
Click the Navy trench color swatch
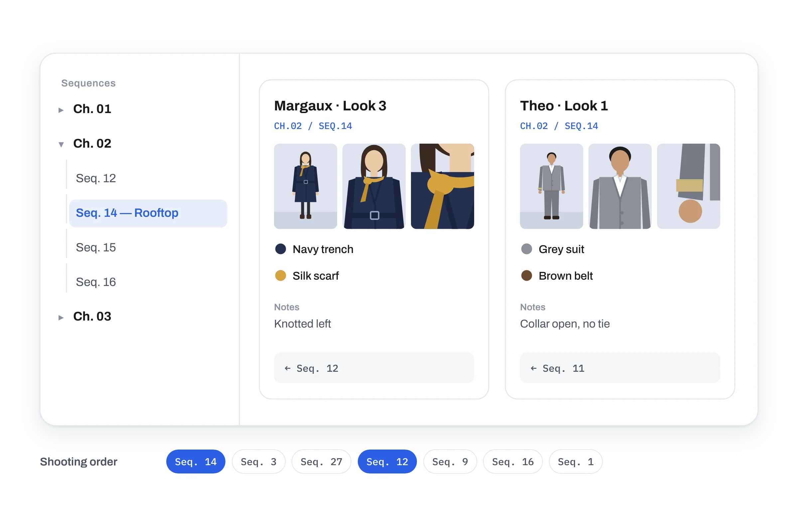[x=281, y=249]
